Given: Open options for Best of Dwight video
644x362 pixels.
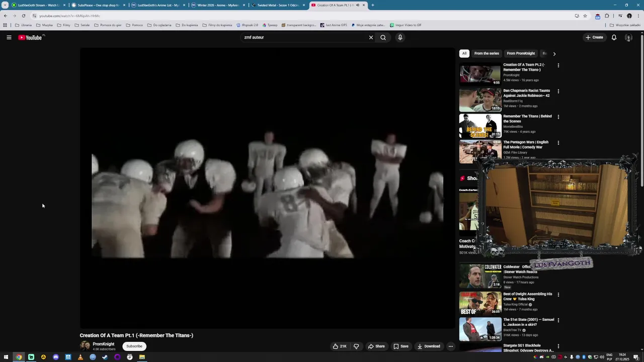Looking at the screenshot, I should (x=558, y=295).
